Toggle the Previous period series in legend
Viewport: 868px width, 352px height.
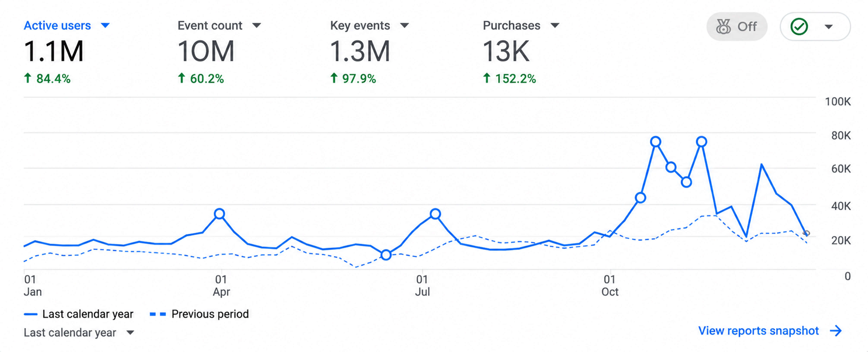tap(199, 314)
